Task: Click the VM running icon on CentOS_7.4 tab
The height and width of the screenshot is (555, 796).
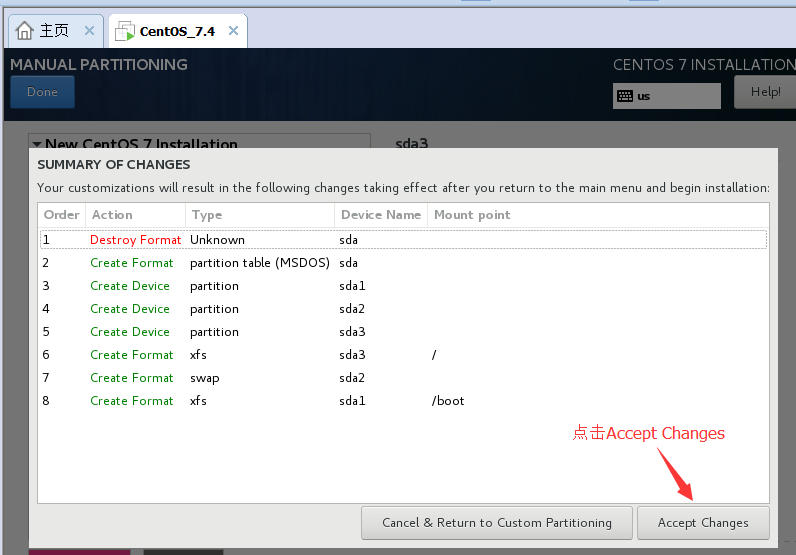Action: click(x=124, y=31)
